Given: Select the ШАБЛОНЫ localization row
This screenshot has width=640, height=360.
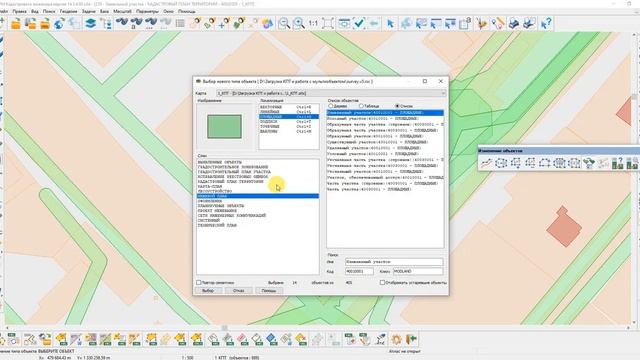Looking at the screenshot, I should coord(289,131).
